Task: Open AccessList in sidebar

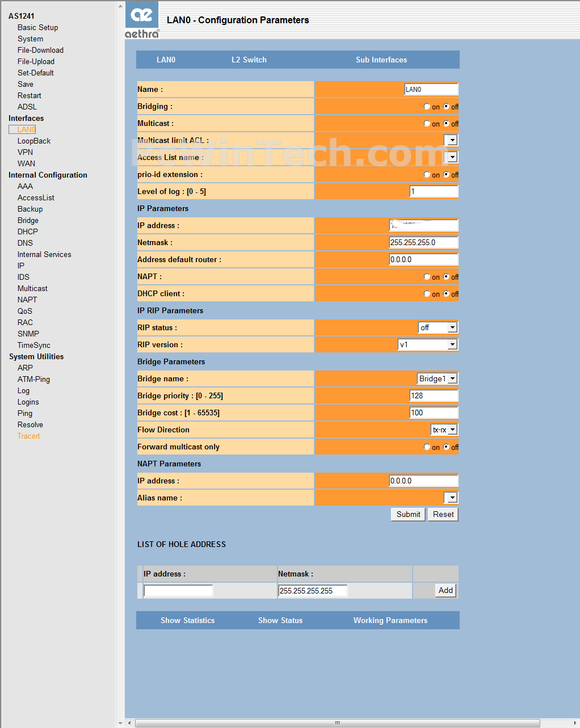Action: pos(36,197)
